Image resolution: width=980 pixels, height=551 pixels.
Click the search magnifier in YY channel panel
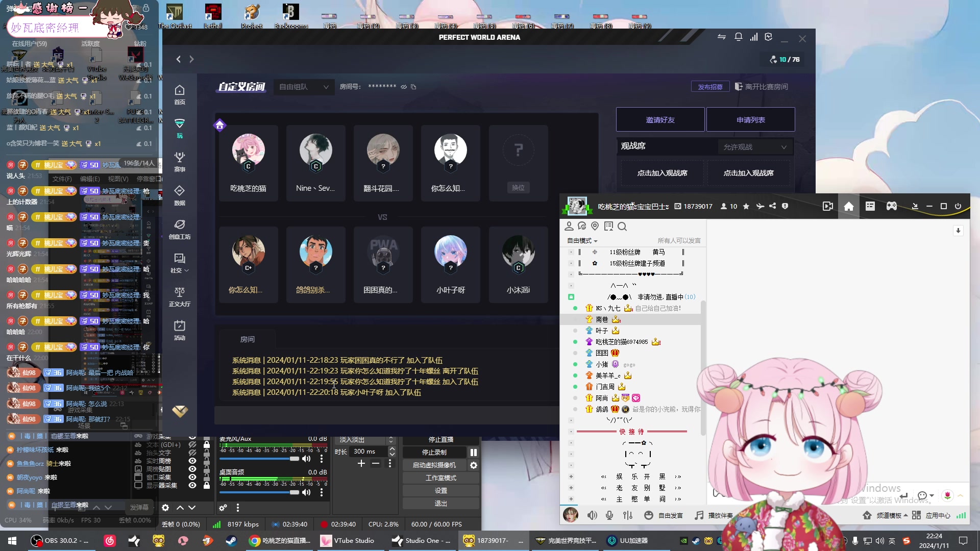(622, 227)
